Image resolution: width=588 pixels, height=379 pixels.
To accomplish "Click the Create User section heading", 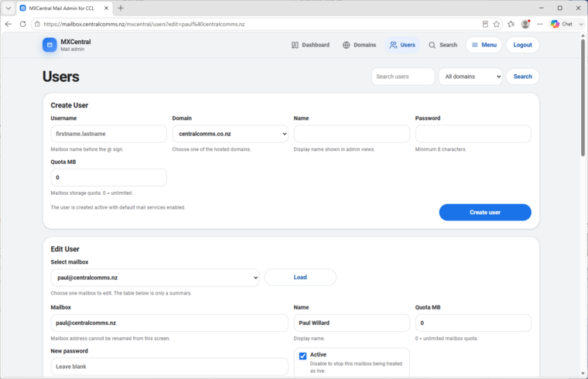I will pyautogui.click(x=70, y=105).
